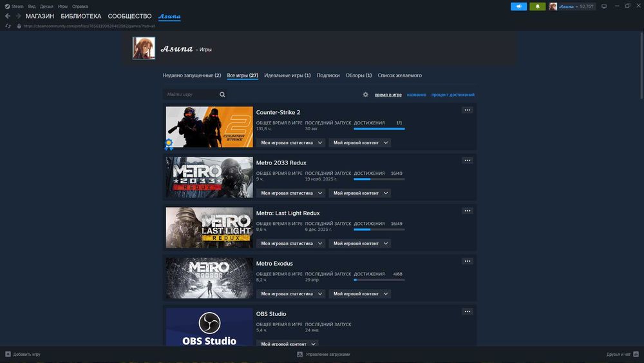Select the Все игры (27) tab
Screen dimensions: 644x363
pos(242,75)
